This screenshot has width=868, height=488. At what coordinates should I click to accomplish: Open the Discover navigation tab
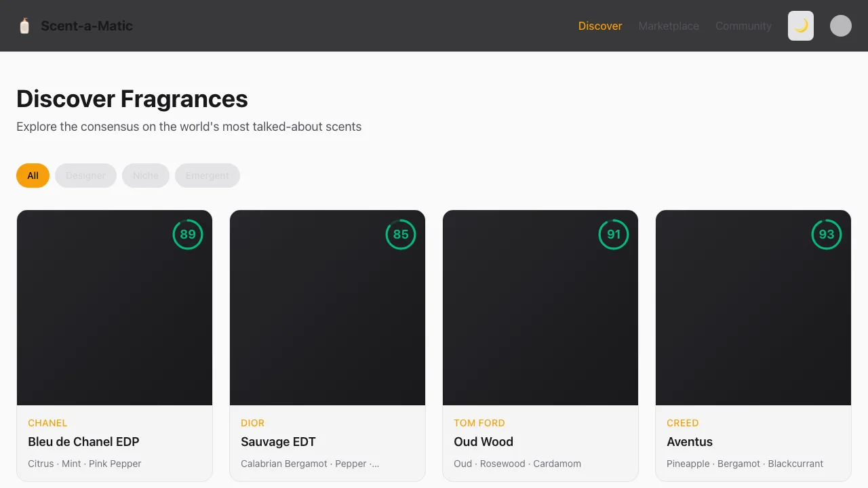coord(600,26)
